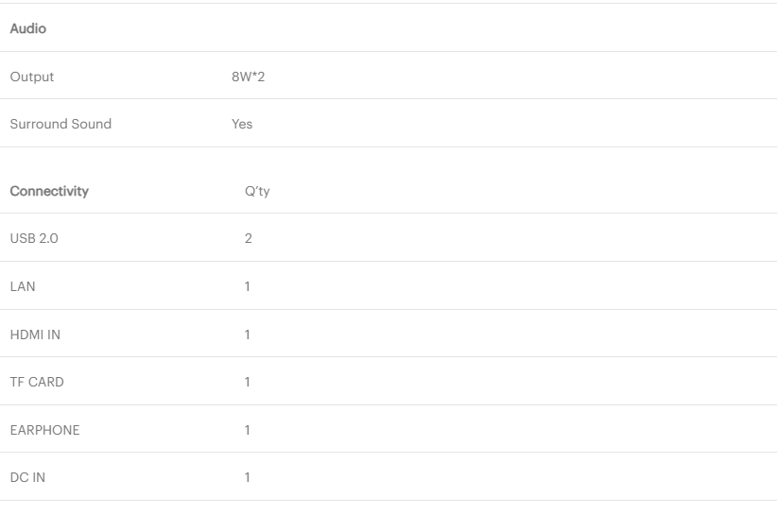Screen dimensions: 777x532
Task: Click the LAN row label
Action: (22, 286)
